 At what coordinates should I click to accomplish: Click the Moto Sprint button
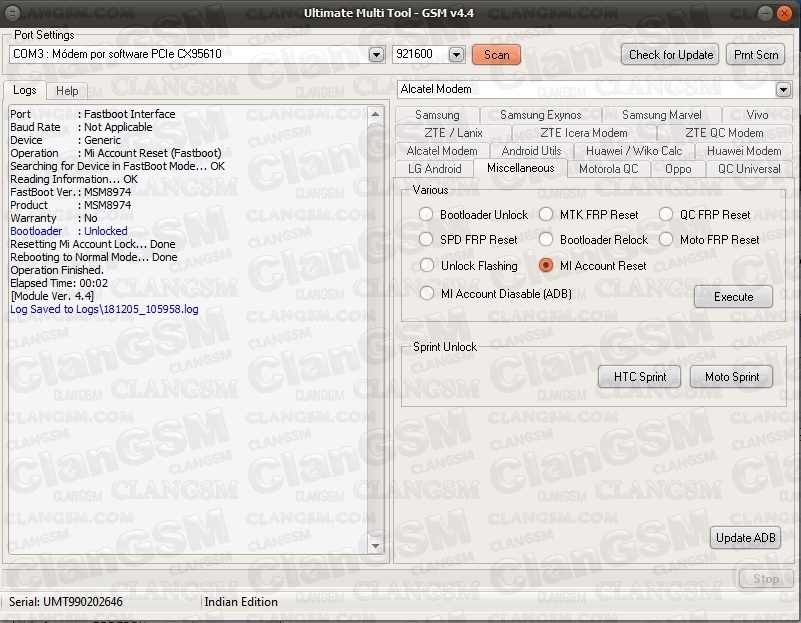pyautogui.click(x=732, y=377)
